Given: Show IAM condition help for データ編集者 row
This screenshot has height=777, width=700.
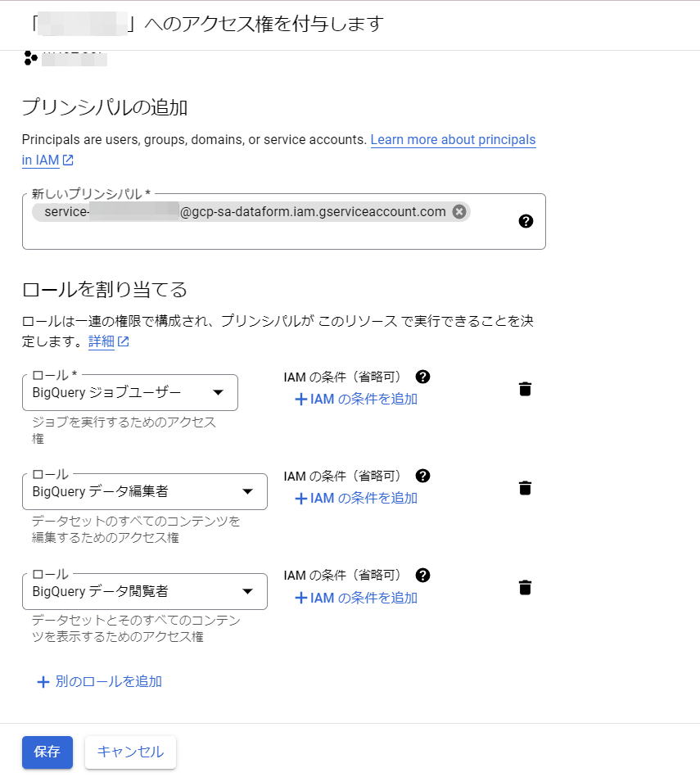Looking at the screenshot, I should (422, 477).
